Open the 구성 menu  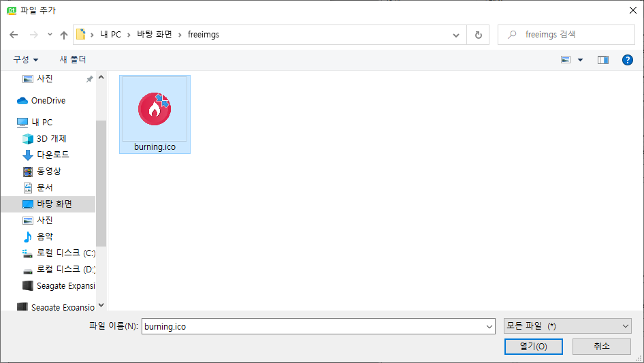click(25, 60)
